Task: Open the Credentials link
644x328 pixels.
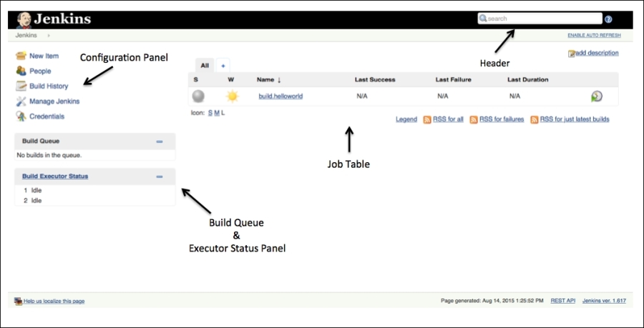Action: click(47, 116)
